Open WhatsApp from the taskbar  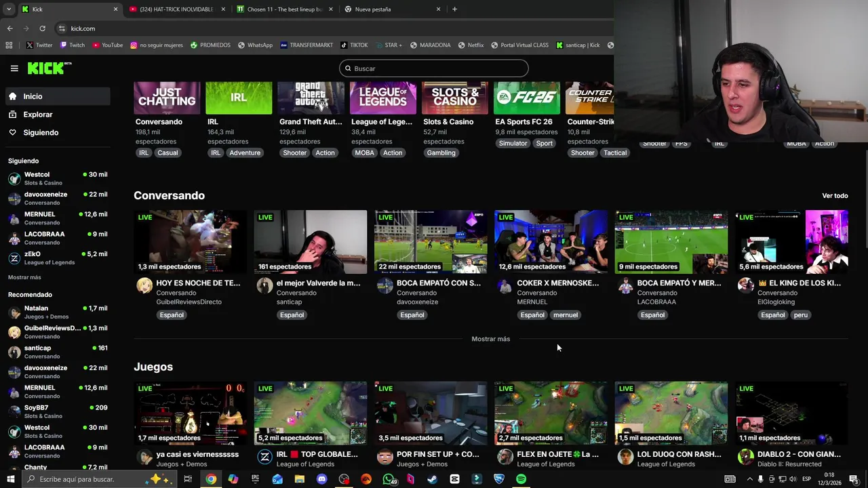(388, 479)
